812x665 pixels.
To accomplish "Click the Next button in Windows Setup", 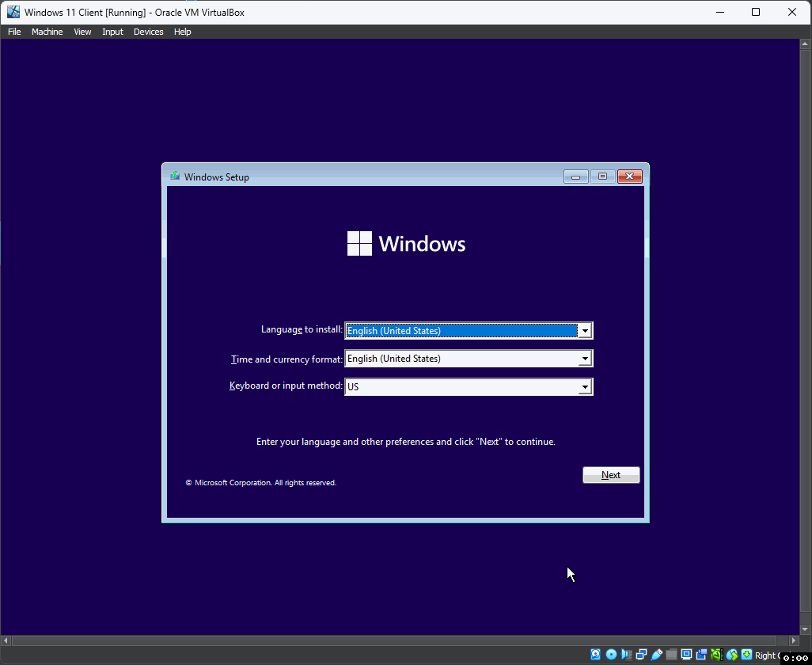I will point(611,474).
